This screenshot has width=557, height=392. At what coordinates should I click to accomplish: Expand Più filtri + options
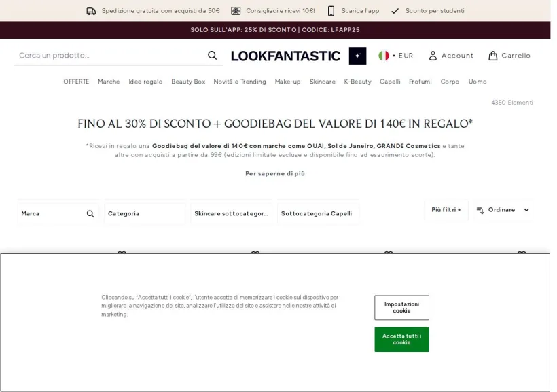[446, 210]
